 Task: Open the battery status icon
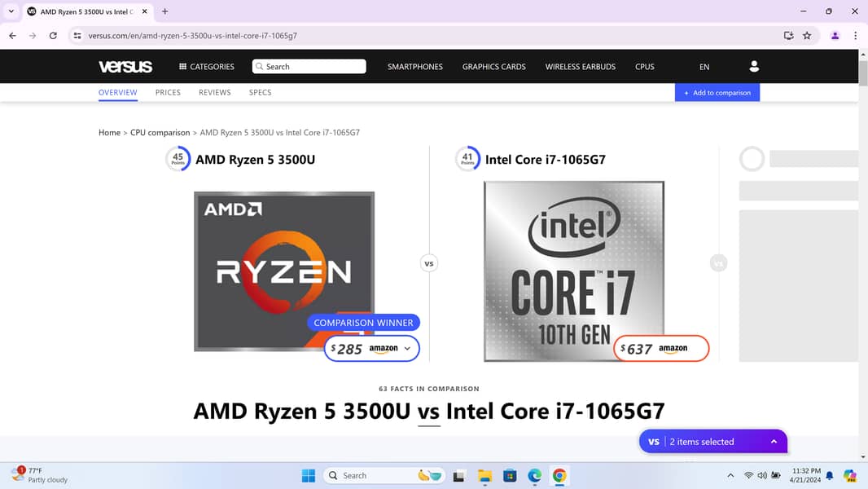point(776,475)
